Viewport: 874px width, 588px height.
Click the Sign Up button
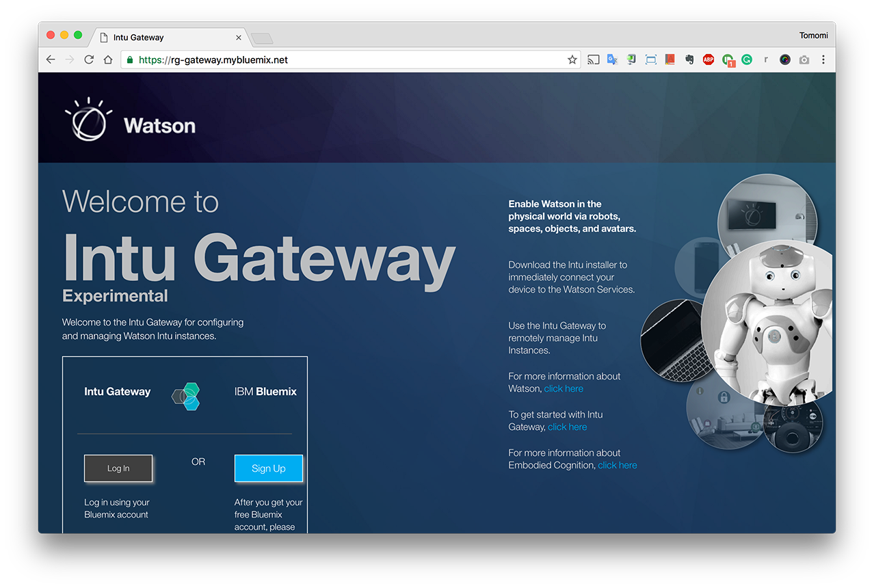coord(268,468)
